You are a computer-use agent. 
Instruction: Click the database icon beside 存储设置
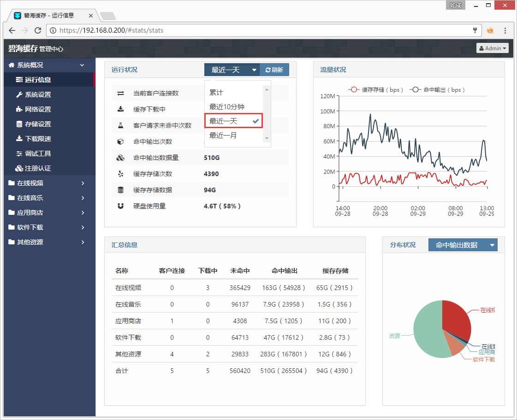pyautogui.click(x=19, y=124)
